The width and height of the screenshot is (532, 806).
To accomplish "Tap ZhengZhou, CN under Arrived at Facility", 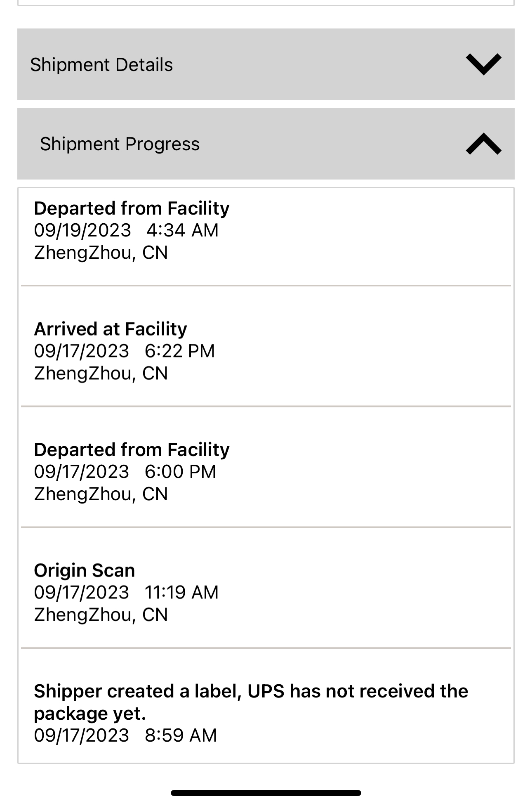I will (x=101, y=373).
